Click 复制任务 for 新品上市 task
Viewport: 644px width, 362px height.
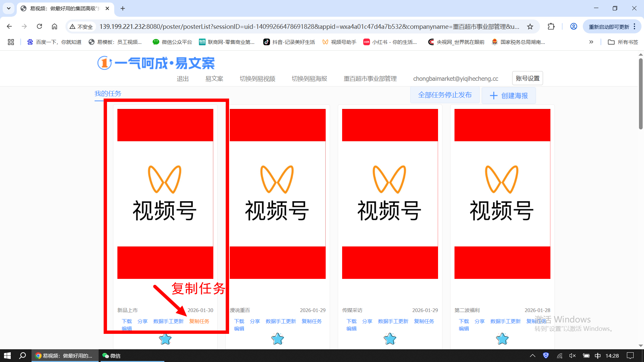[x=199, y=321]
